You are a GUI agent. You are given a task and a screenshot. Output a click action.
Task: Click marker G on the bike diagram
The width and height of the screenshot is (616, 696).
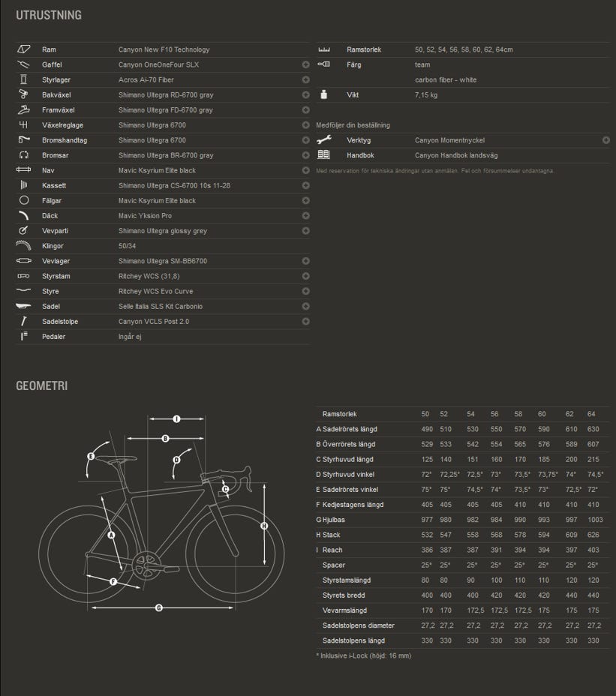pos(158,607)
